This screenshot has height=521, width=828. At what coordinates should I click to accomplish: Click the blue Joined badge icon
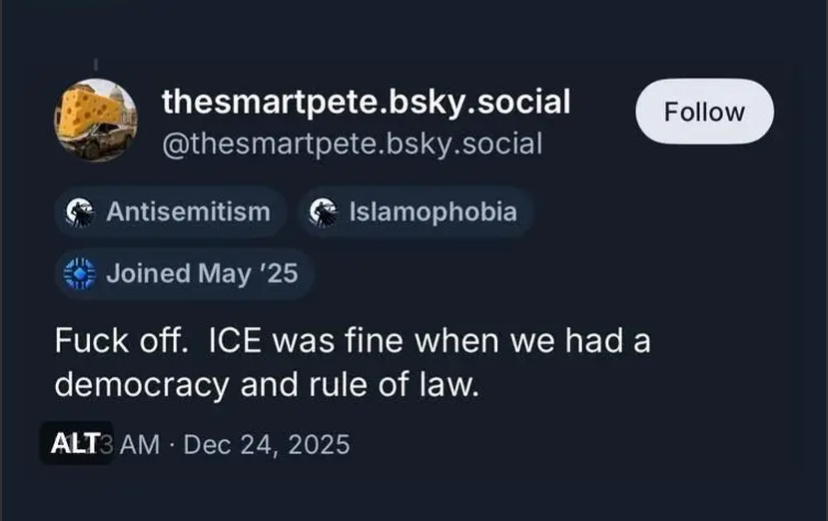click(78, 273)
